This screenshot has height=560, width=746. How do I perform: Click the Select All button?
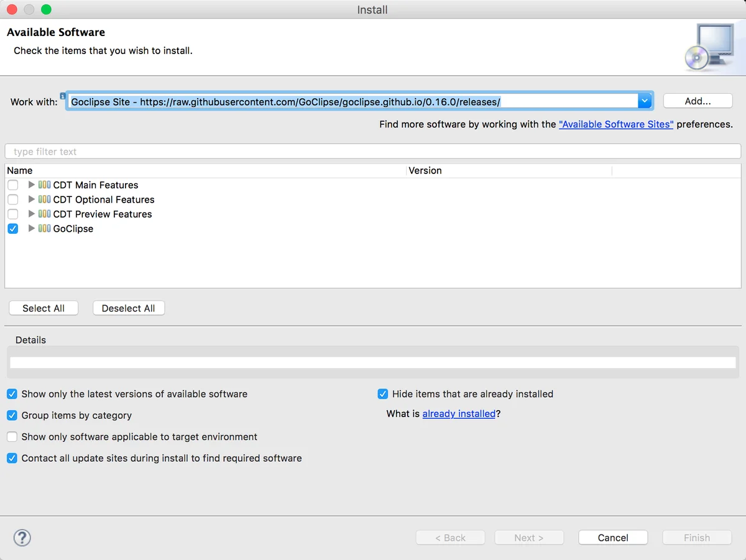(44, 308)
